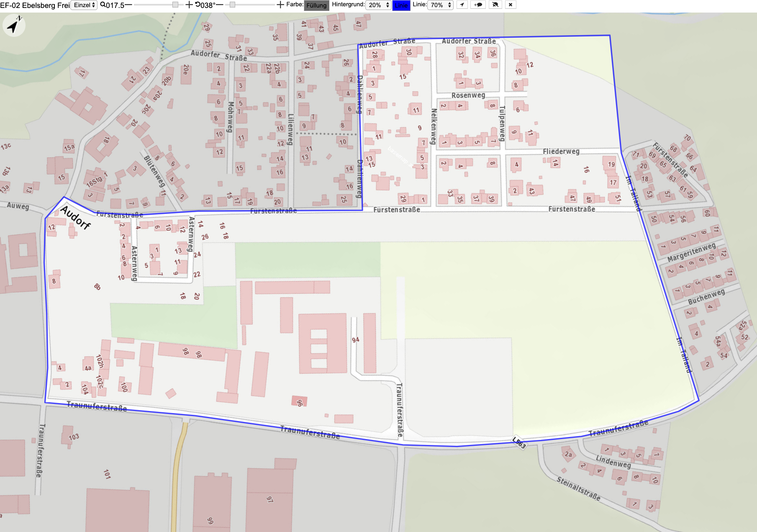Click the rotation plus icon

pyautogui.click(x=280, y=5)
